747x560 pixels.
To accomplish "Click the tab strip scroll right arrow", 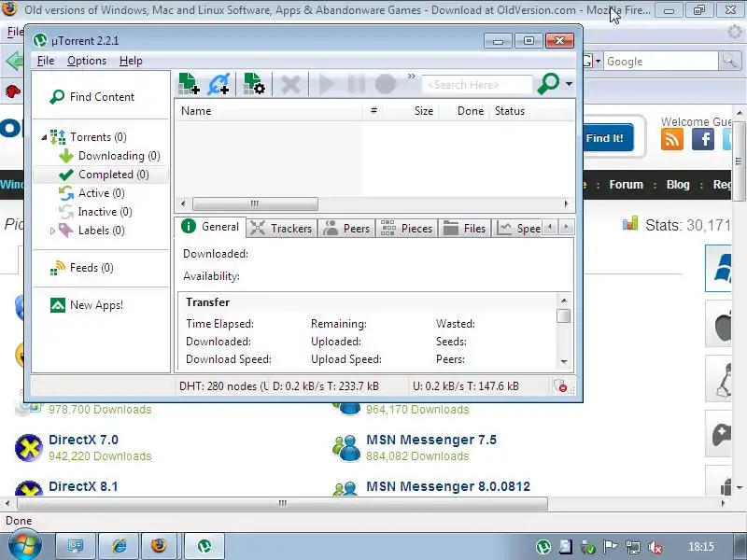I will pos(566,227).
